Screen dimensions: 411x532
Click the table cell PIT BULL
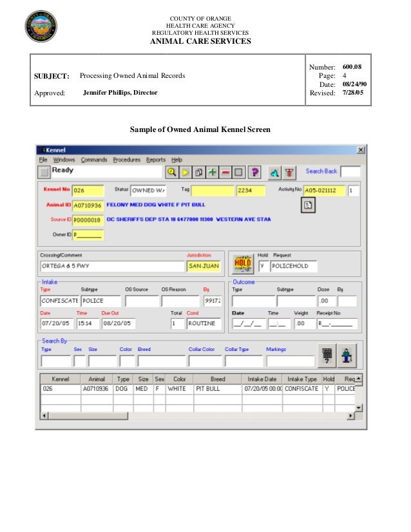click(218, 389)
